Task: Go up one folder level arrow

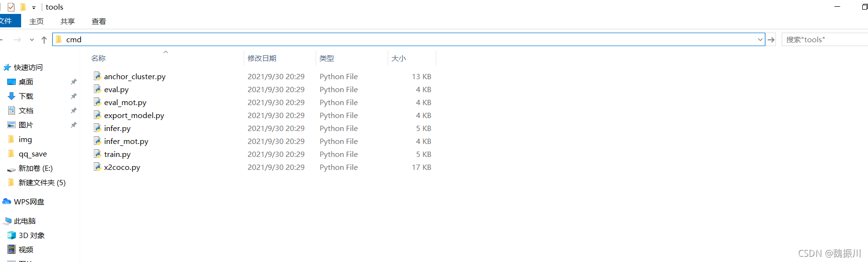Action: click(44, 40)
